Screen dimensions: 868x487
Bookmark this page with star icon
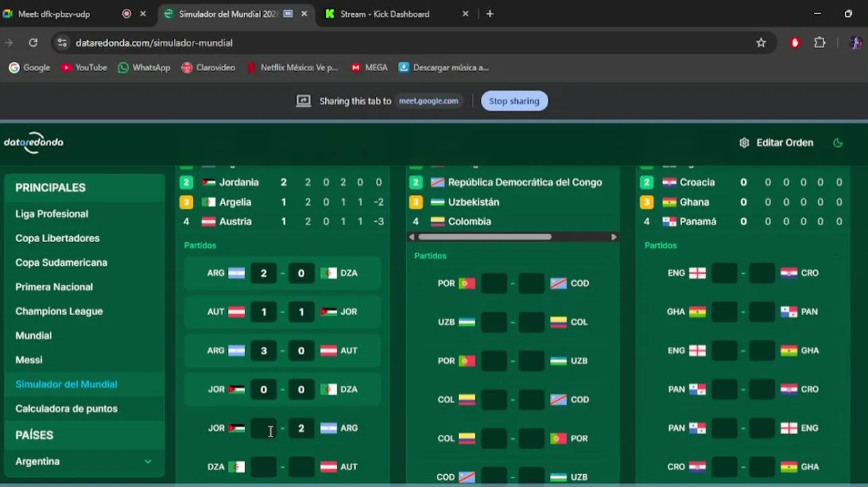coord(761,43)
